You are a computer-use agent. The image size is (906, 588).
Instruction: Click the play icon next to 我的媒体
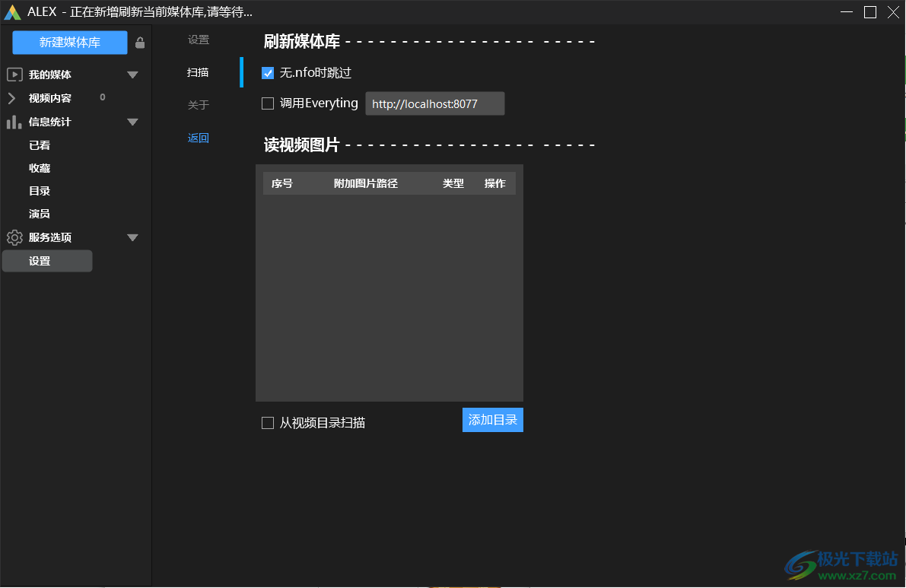point(14,74)
